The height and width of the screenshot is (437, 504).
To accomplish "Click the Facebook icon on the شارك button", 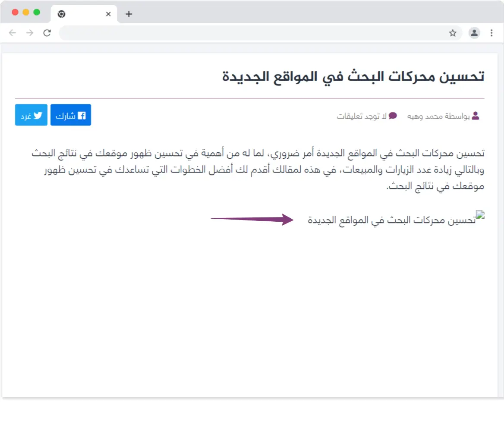I will pyautogui.click(x=82, y=115).
